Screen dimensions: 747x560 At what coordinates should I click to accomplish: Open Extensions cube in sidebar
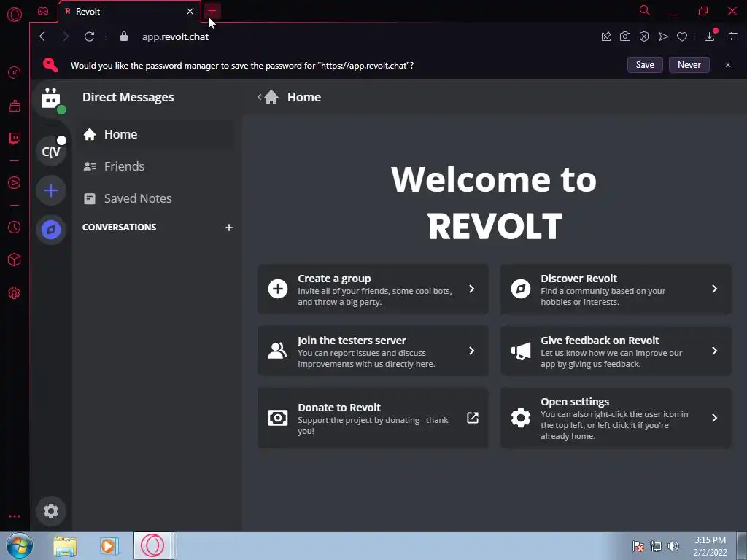pos(15,260)
